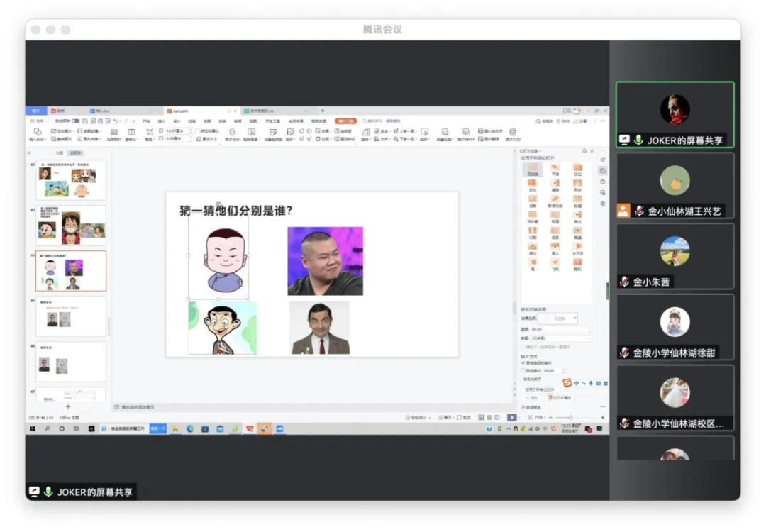This screenshot has width=766, height=532.
Task: Switch to the 开始 ribbon tab
Action: click(146, 121)
